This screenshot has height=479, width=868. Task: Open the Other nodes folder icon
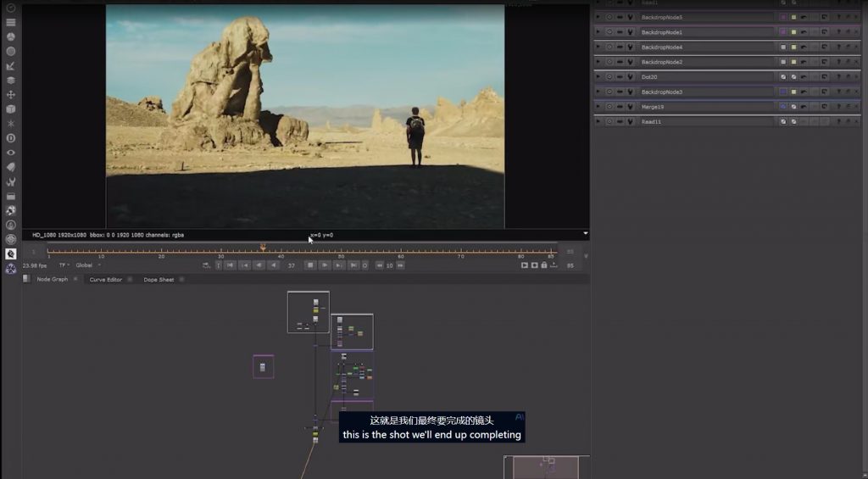(x=10, y=196)
